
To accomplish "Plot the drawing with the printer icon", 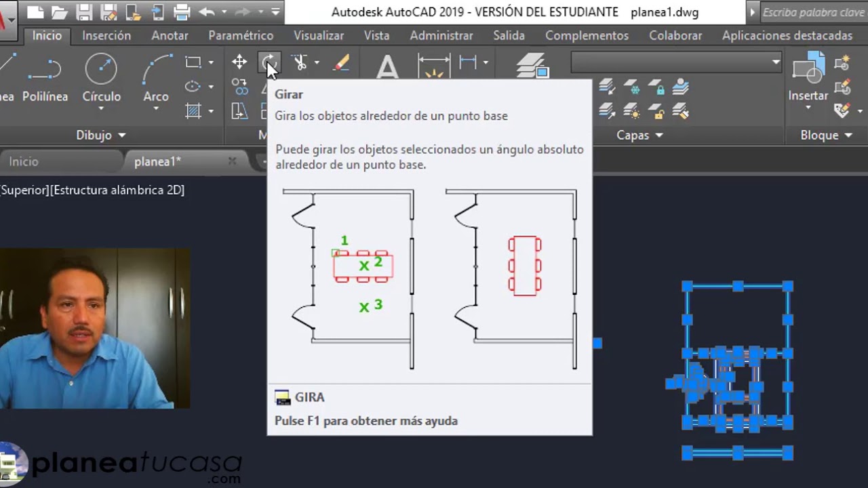I will (x=182, y=12).
